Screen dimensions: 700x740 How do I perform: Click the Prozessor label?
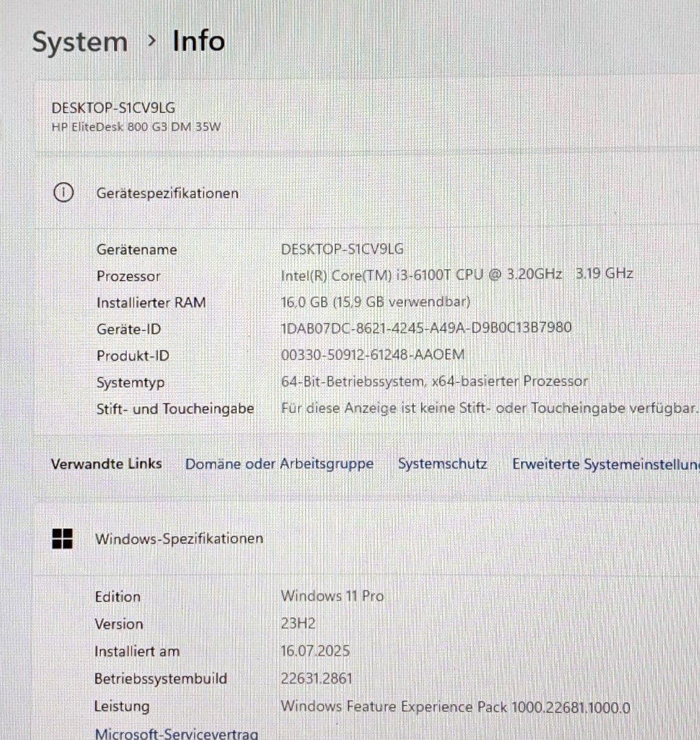point(128,276)
